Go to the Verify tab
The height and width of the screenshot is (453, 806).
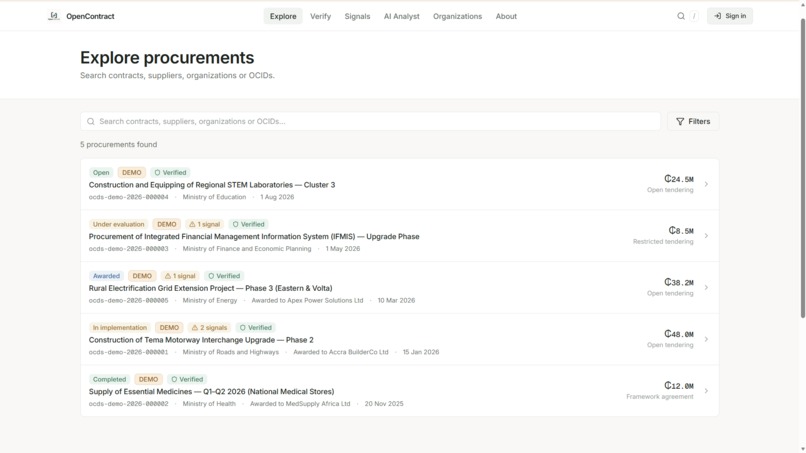coord(320,16)
